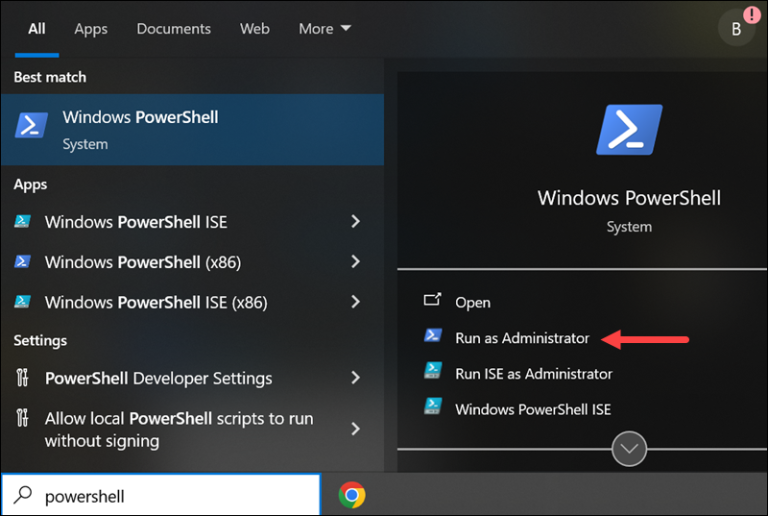Screen dimensions: 768x516
Task: Switch to the Web search tab
Action: click(x=255, y=29)
